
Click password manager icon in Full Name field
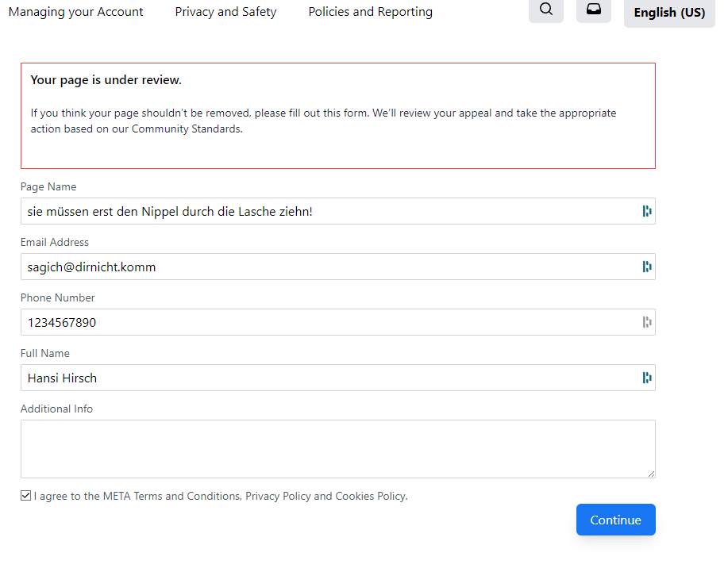(647, 378)
